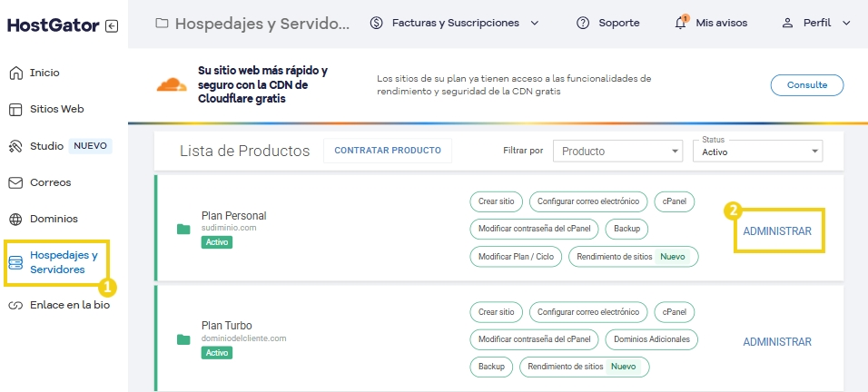The width and height of the screenshot is (868, 392).
Task: Click Modificar contraseña del cPanel for Plan Turbo
Action: (534, 339)
